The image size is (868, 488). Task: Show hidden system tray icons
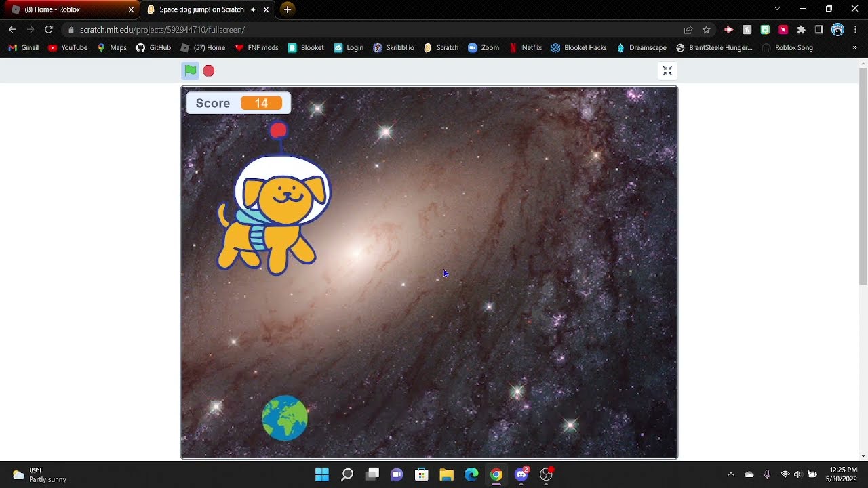click(x=730, y=474)
